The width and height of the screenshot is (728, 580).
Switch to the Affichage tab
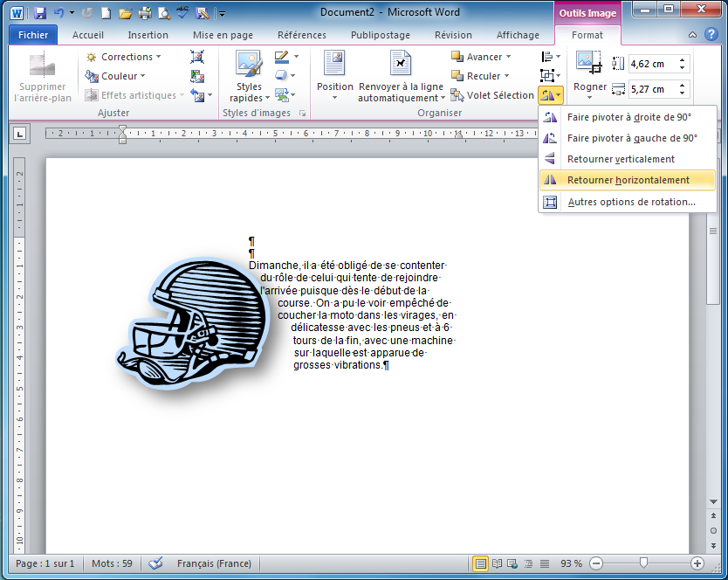coord(518,35)
